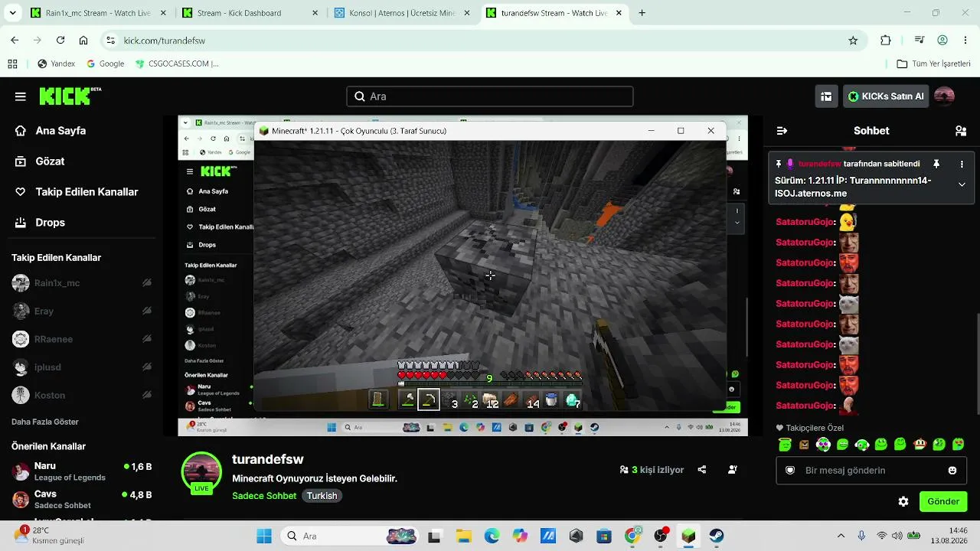The width and height of the screenshot is (980, 551).
Task: Open the emoji picker in message box
Action: pyautogui.click(x=952, y=471)
